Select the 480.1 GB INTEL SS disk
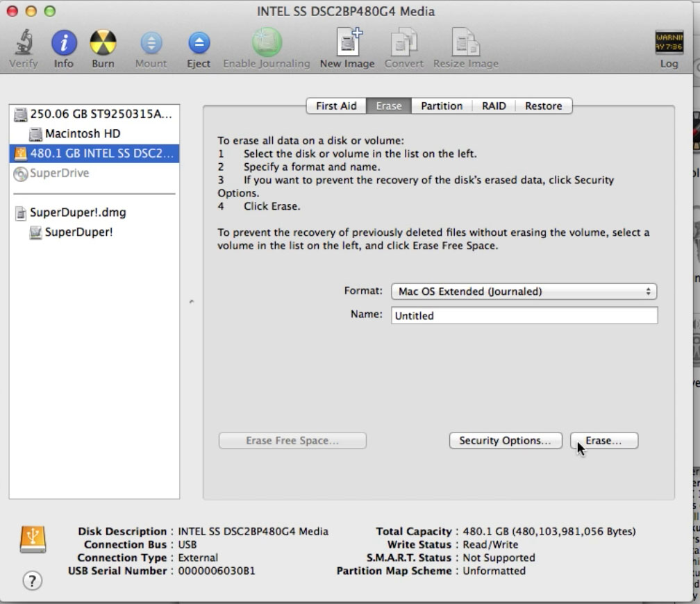Image resolution: width=700 pixels, height=604 pixels. coord(94,153)
